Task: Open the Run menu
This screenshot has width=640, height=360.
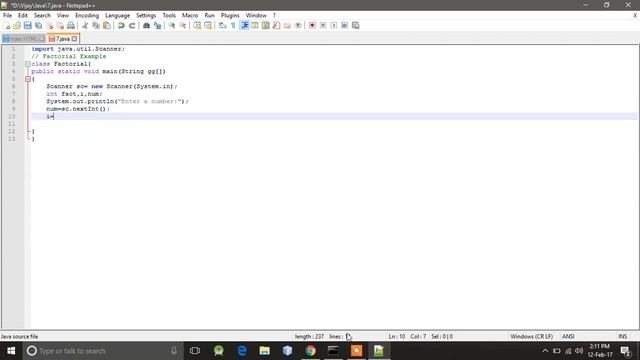Action: 209,15
